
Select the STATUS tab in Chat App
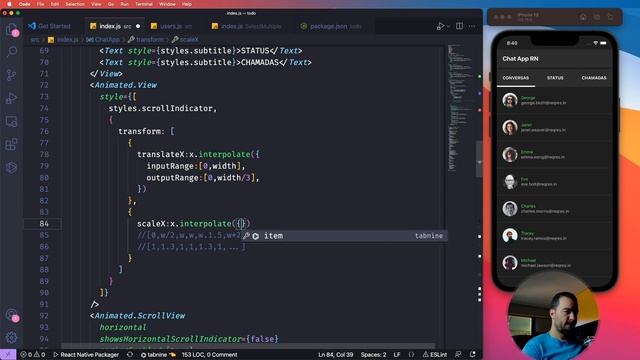point(555,78)
